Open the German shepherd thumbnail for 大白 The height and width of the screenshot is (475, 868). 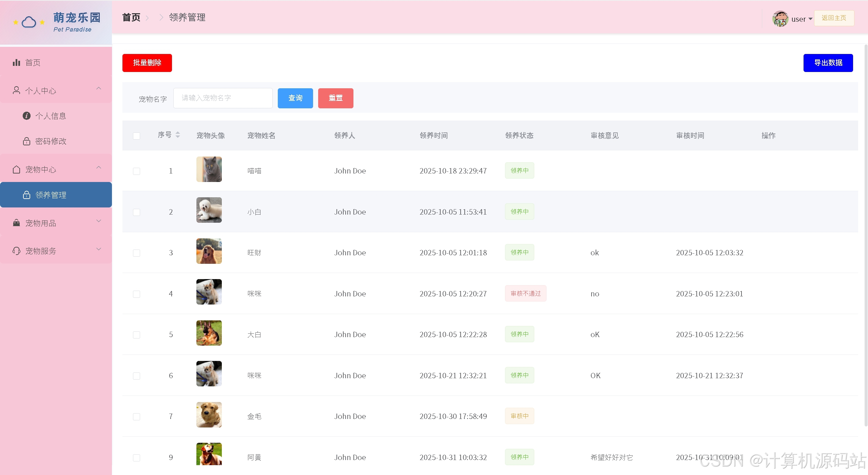(x=209, y=333)
